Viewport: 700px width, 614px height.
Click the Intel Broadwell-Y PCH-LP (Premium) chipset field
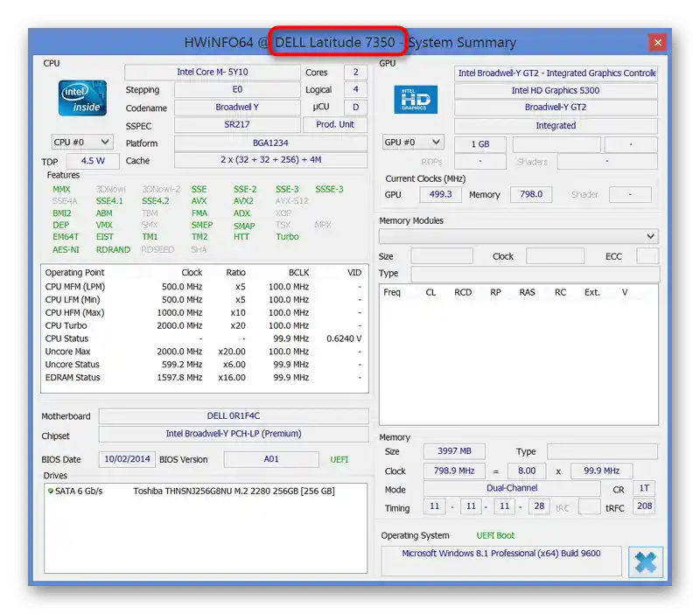click(x=234, y=434)
